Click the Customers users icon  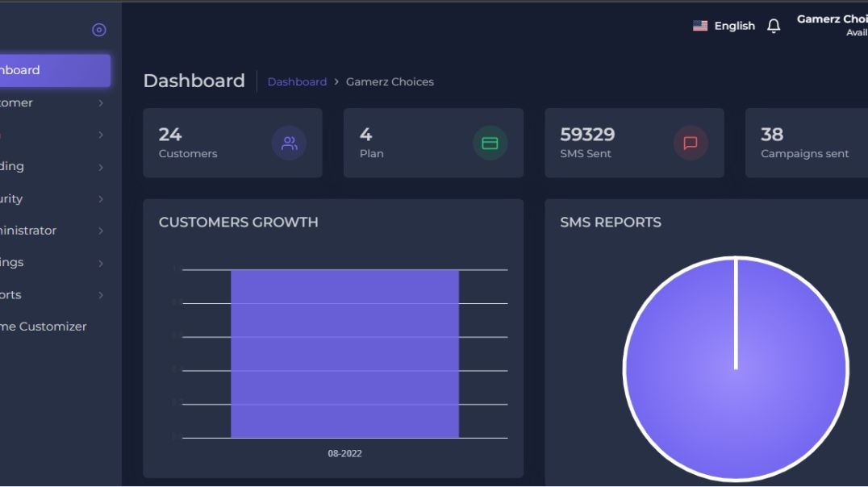pyautogui.click(x=289, y=144)
